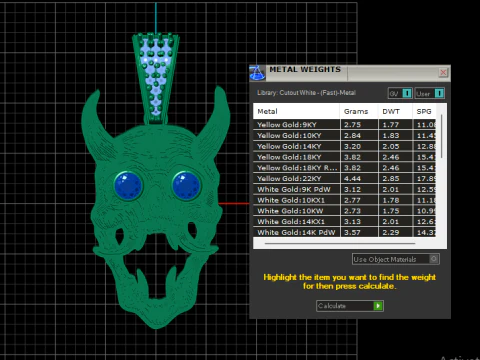The height and width of the screenshot is (360, 480).
Task: Select the Yellow Gold:22KY row
Action: click(344, 179)
